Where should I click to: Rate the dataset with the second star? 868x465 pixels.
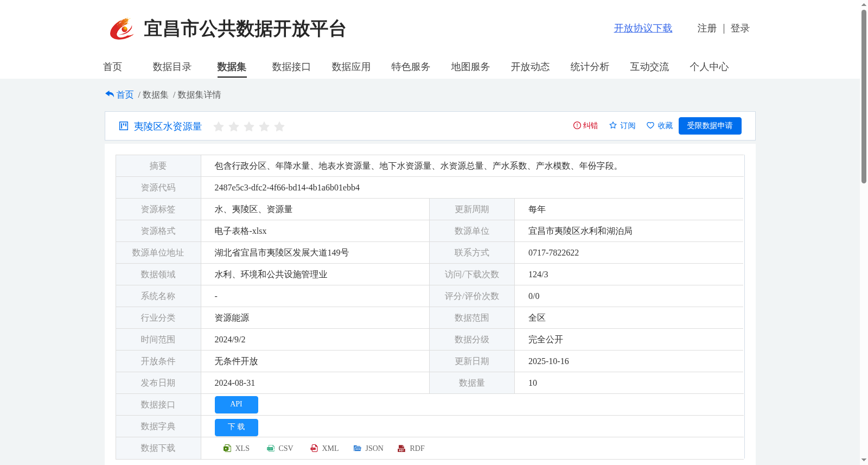(x=234, y=126)
